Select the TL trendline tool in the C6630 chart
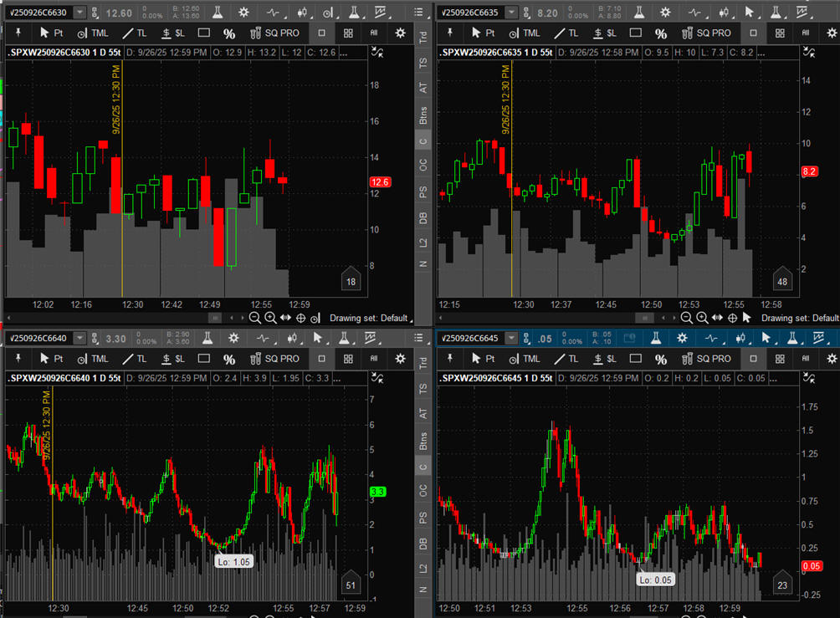 pyautogui.click(x=134, y=33)
